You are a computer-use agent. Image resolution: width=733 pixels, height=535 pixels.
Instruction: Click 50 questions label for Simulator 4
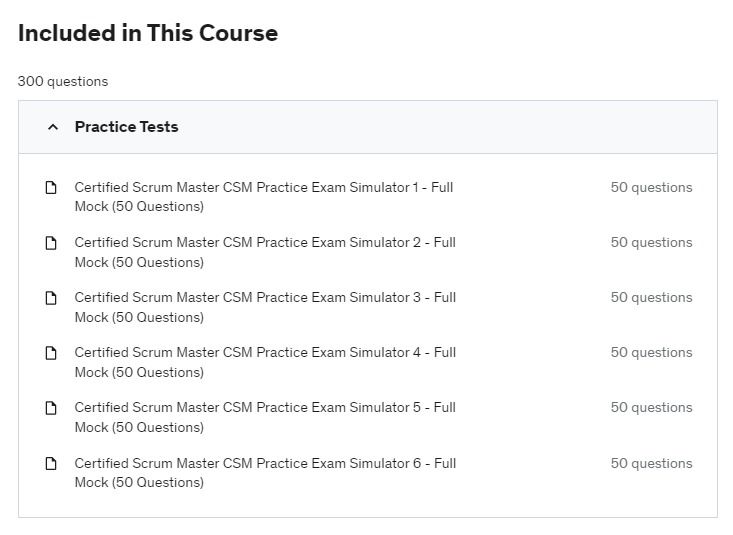(651, 353)
